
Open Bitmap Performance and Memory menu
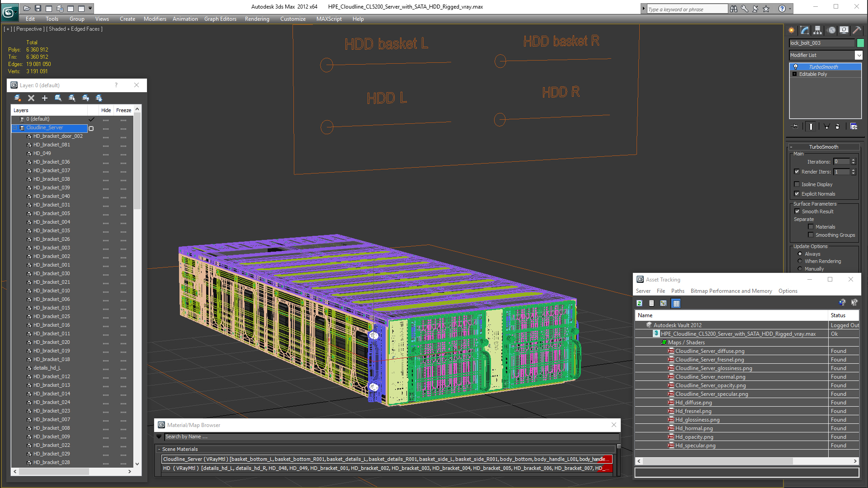coord(731,291)
